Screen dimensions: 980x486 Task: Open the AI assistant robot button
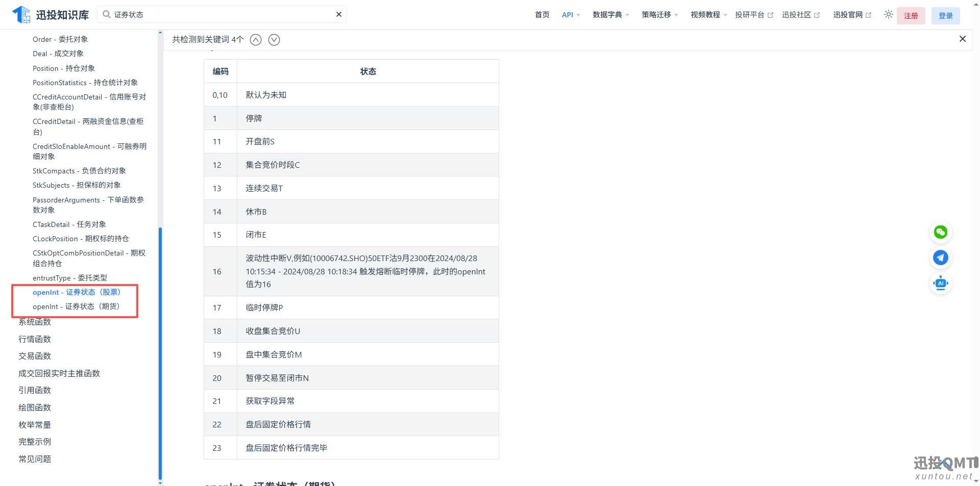tap(940, 284)
